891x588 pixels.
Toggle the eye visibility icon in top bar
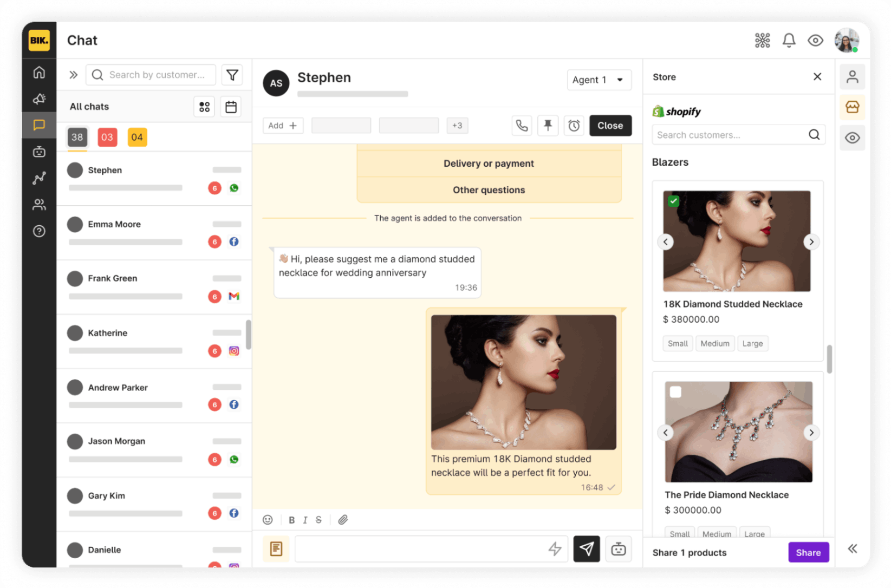pos(815,41)
